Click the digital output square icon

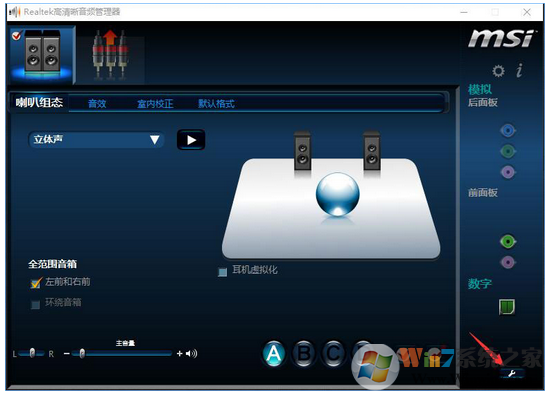coord(507,306)
